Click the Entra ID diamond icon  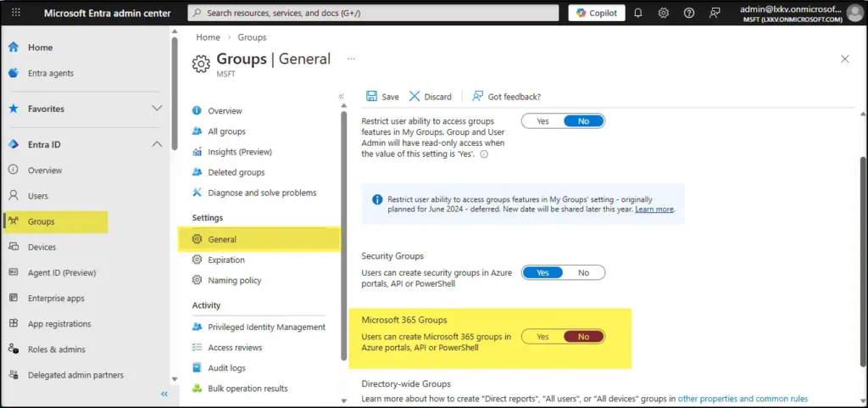click(x=14, y=144)
